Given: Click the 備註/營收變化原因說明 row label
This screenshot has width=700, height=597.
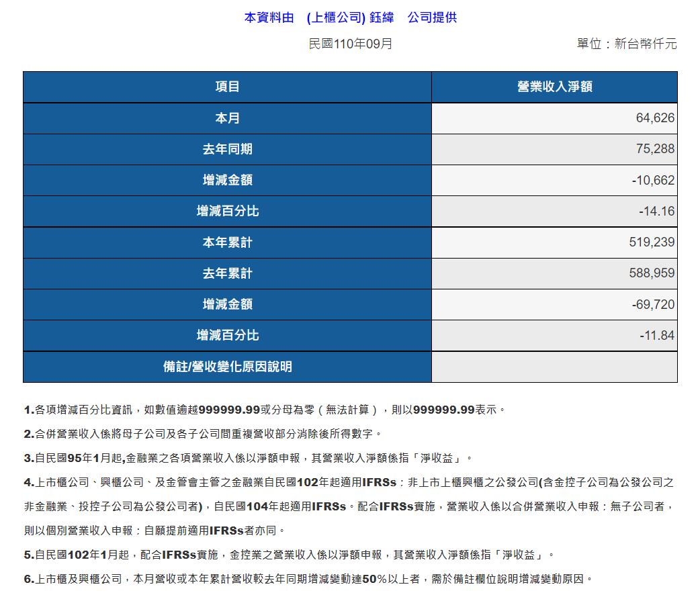Looking at the screenshot, I should click(x=227, y=367).
